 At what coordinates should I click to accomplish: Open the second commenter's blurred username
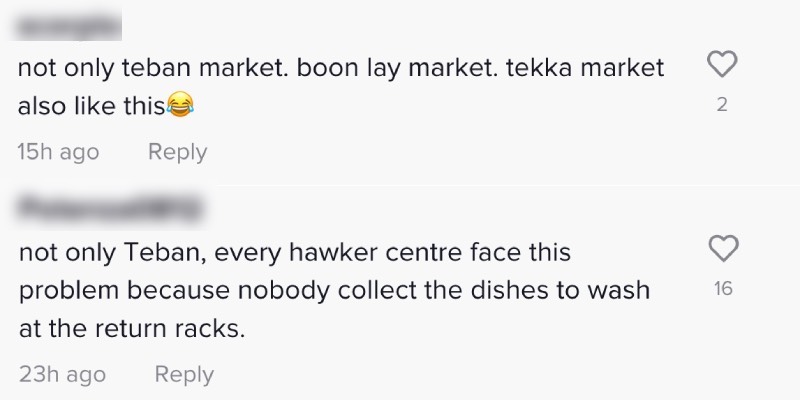pos(110,208)
